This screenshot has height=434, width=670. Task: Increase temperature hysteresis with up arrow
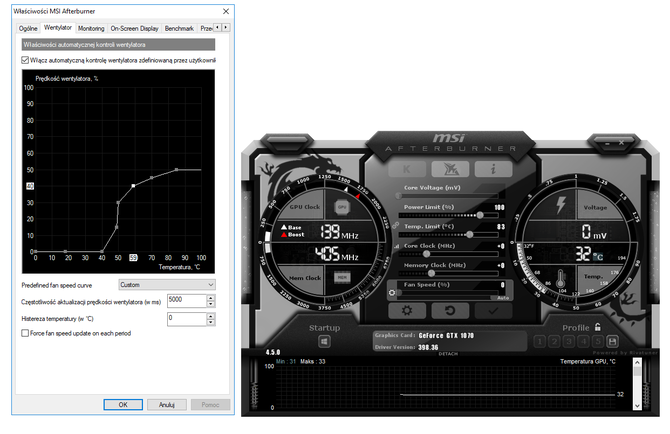211,316
